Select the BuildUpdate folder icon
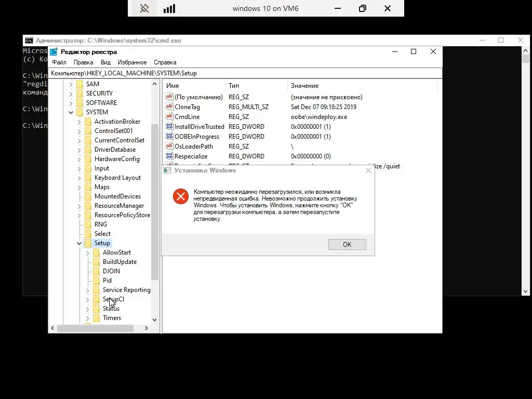532x399 pixels. [97, 262]
